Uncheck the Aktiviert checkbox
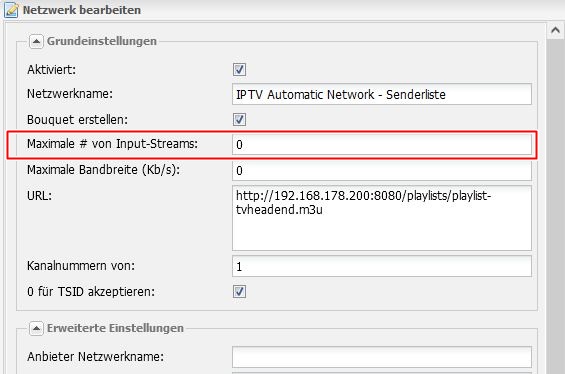Screen dimensions: 565x374 click(239, 70)
